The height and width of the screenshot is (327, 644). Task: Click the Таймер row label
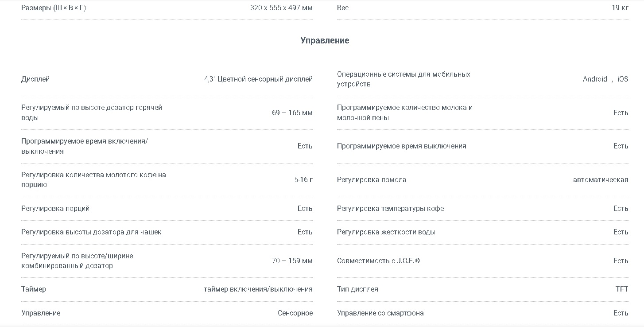coord(34,289)
